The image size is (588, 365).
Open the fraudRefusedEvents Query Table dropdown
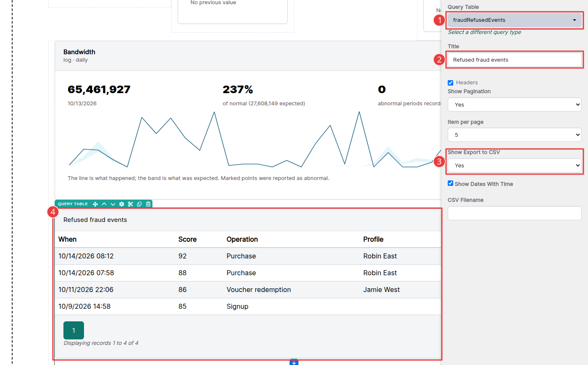[514, 20]
